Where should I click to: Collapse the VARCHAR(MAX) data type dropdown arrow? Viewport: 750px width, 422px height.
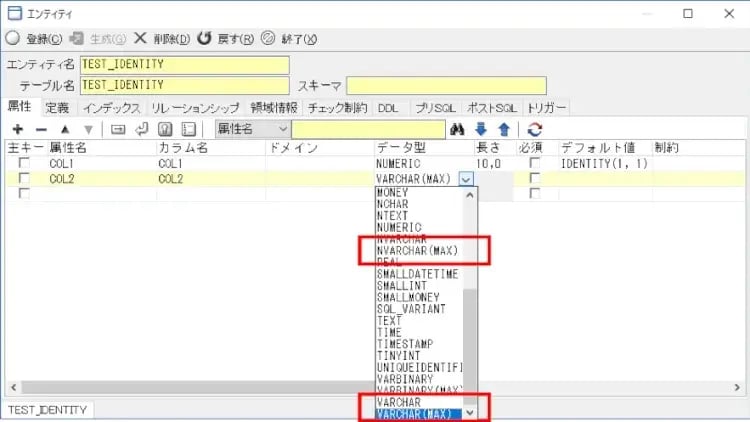[x=466, y=179]
